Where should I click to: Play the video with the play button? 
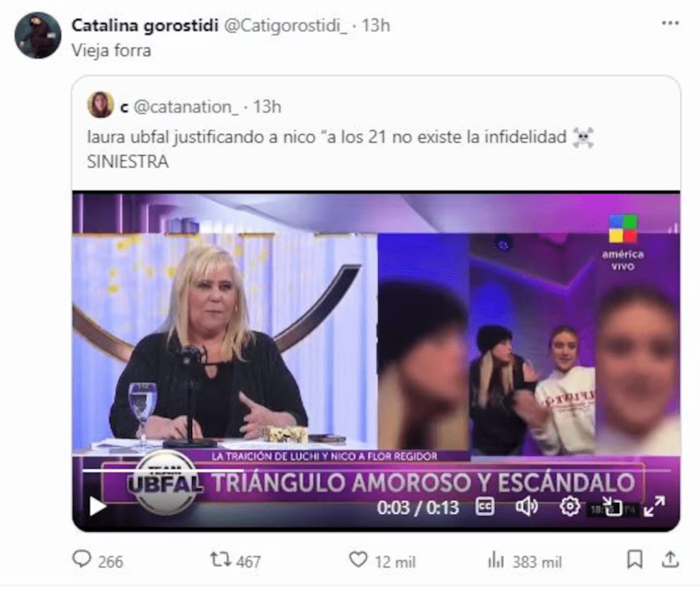(97, 507)
